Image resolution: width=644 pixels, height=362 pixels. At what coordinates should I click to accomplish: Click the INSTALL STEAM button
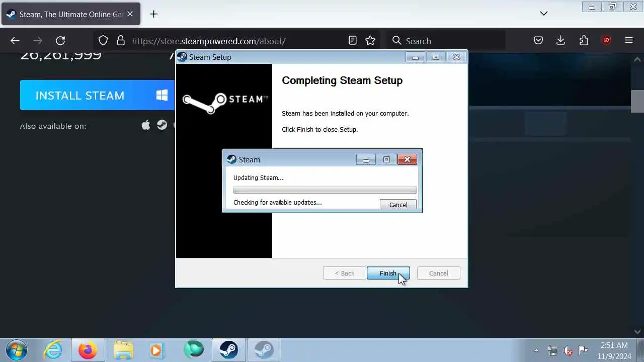tap(97, 95)
